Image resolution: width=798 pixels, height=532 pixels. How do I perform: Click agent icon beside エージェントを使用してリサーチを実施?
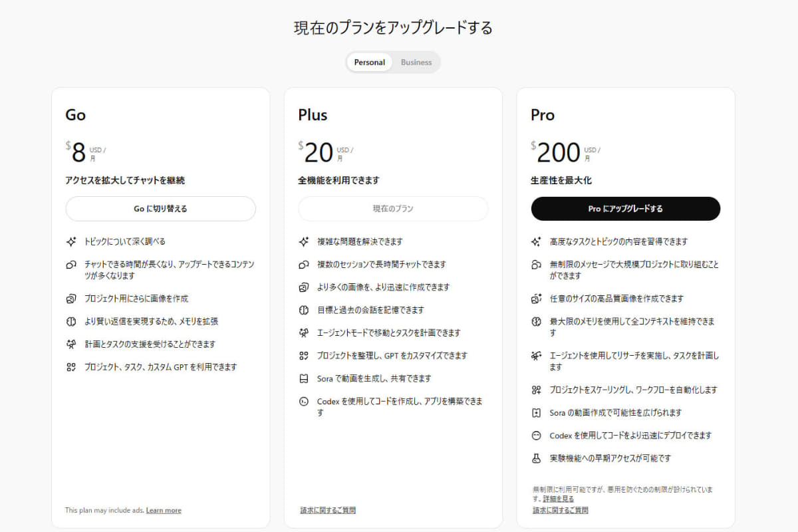click(537, 356)
